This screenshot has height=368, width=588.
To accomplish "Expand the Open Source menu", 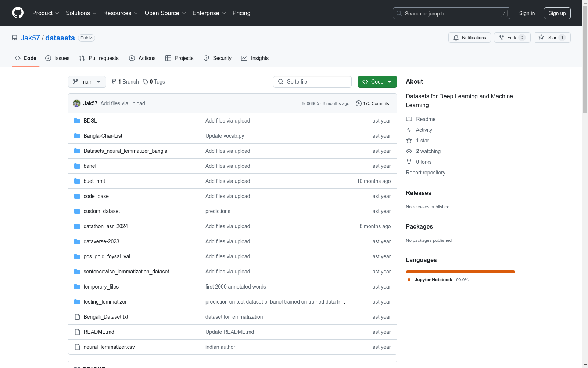I will point(165,13).
